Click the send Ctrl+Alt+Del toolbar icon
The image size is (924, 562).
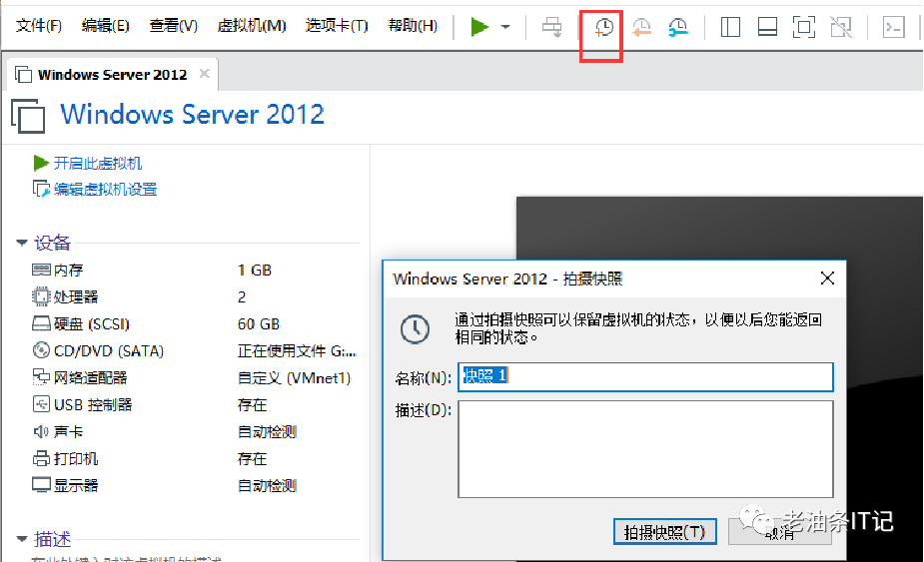coord(552,27)
